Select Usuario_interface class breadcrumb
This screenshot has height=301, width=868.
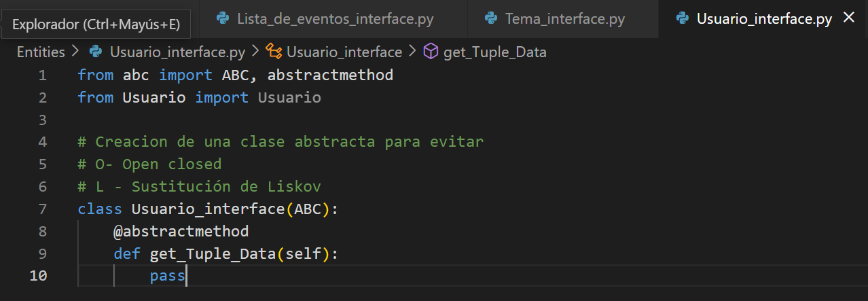[344, 52]
